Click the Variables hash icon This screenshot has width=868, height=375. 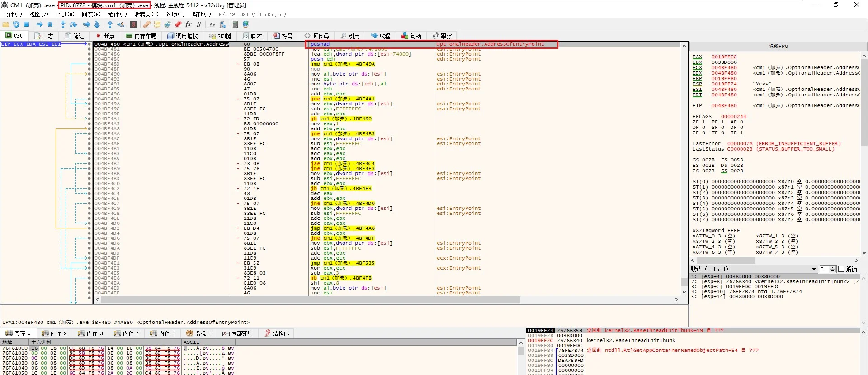[x=198, y=24]
